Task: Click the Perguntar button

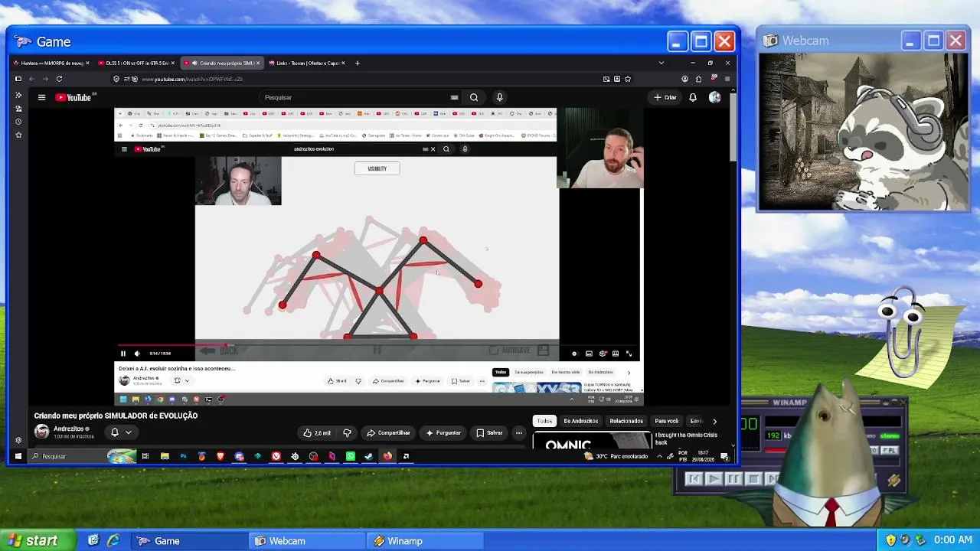Action: 444,433
